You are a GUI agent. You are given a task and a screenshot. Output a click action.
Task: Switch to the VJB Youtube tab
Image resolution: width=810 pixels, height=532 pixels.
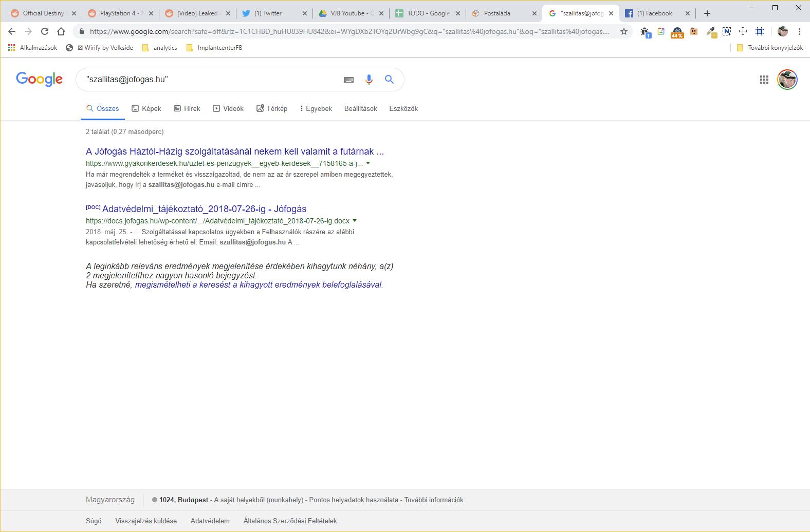[351, 13]
